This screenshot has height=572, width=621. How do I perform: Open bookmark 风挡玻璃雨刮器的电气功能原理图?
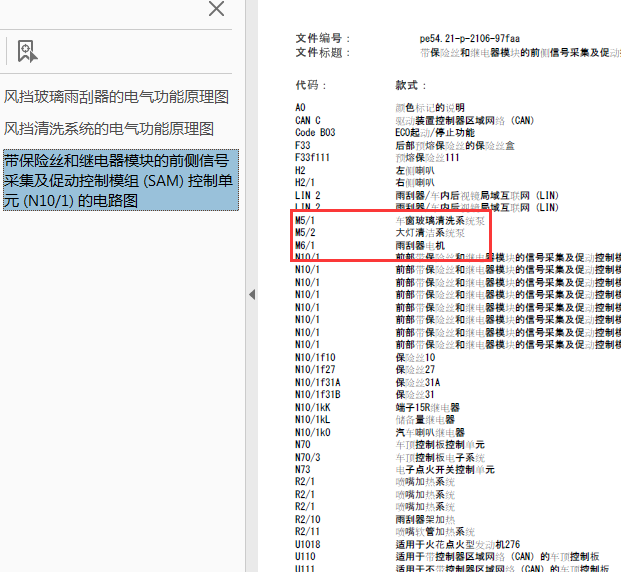pos(116,97)
